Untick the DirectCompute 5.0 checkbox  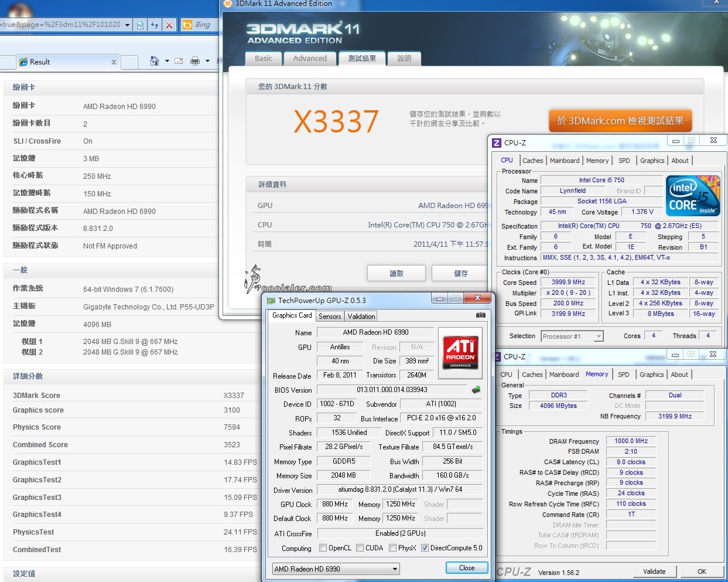[425, 548]
